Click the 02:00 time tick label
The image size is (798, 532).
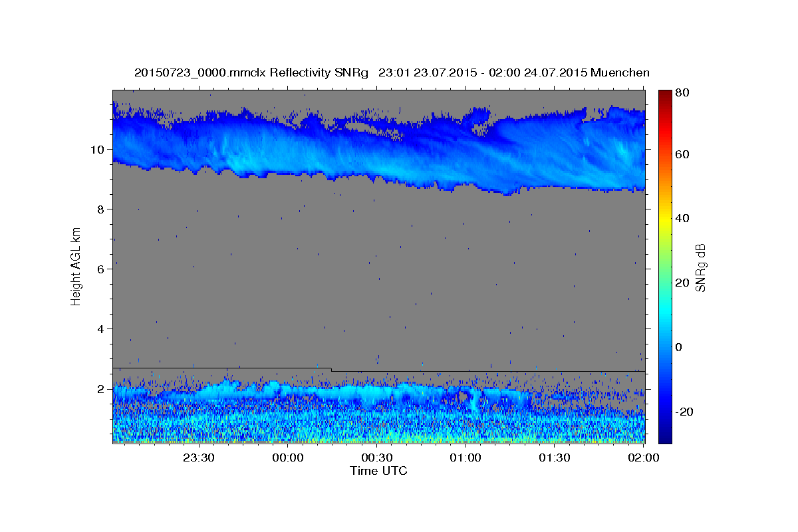644,458
